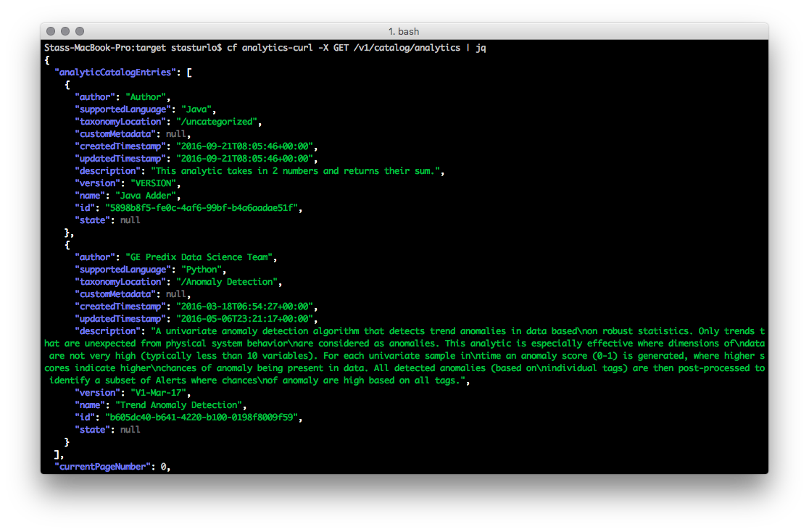The width and height of the screenshot is (809, 532).
Task: Click the "currentPageNumber" key
Action: tap(103, 467)
